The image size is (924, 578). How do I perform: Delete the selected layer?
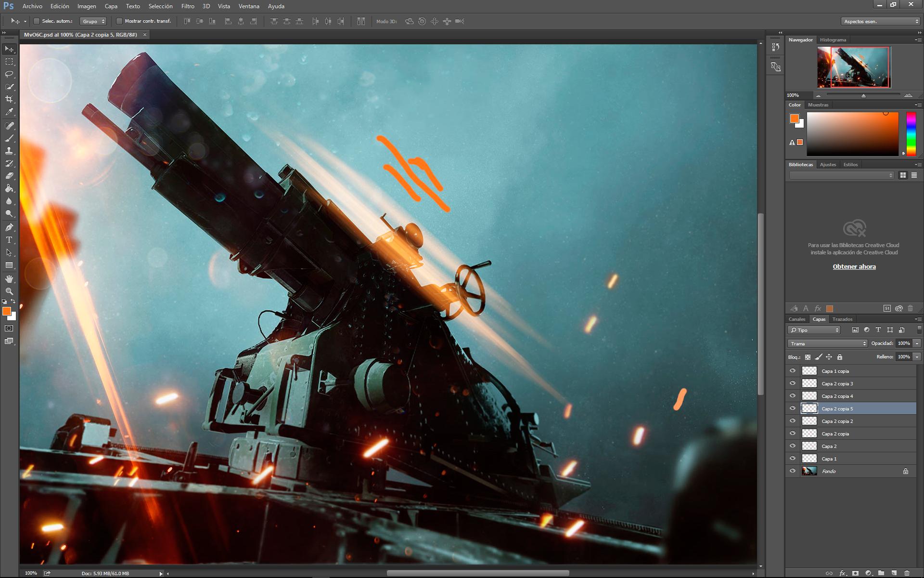(x=907, y=573)
